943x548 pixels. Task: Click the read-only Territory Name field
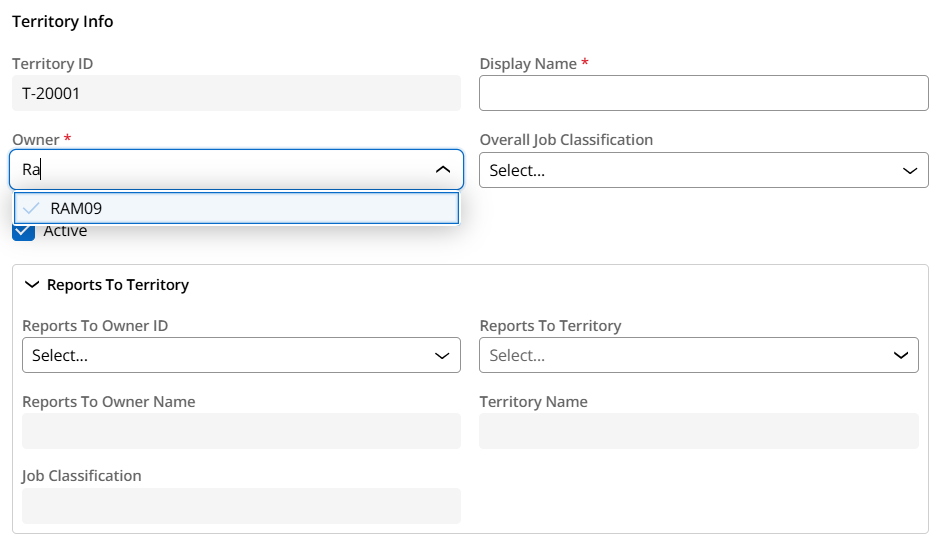pos(698,431)
